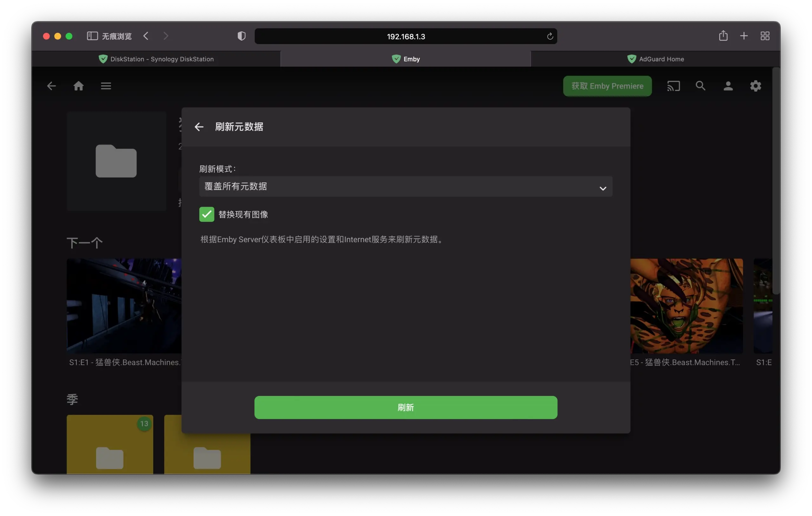The height and width of the screenshot is (516, 812).
Task: Open season folder with 13 badge
Action: tap(110, 444)
